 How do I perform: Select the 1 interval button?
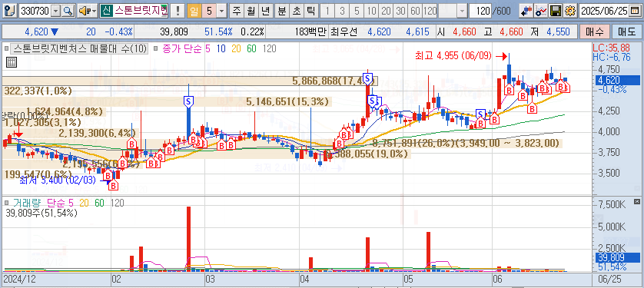point(327,11)
